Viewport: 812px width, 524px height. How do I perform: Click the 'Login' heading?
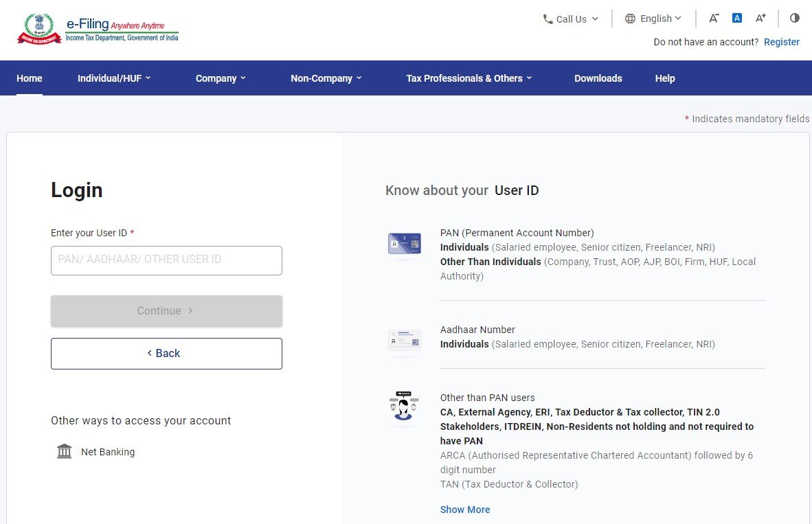coord(77,190)
